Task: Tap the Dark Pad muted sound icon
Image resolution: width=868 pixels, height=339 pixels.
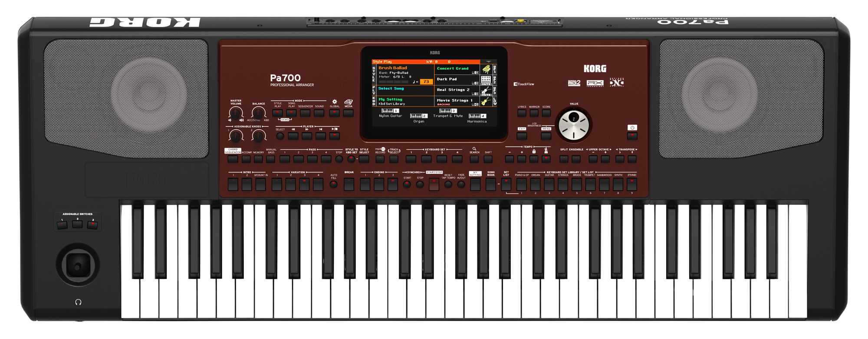Action: click(x=486, y=80)
